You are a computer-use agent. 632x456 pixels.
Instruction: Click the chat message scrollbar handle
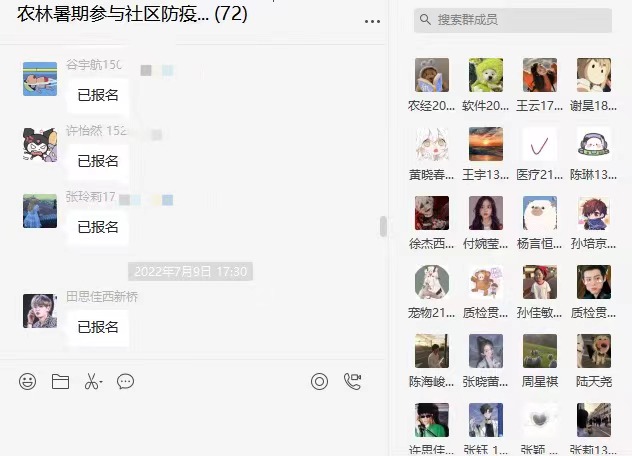(383, 226)
